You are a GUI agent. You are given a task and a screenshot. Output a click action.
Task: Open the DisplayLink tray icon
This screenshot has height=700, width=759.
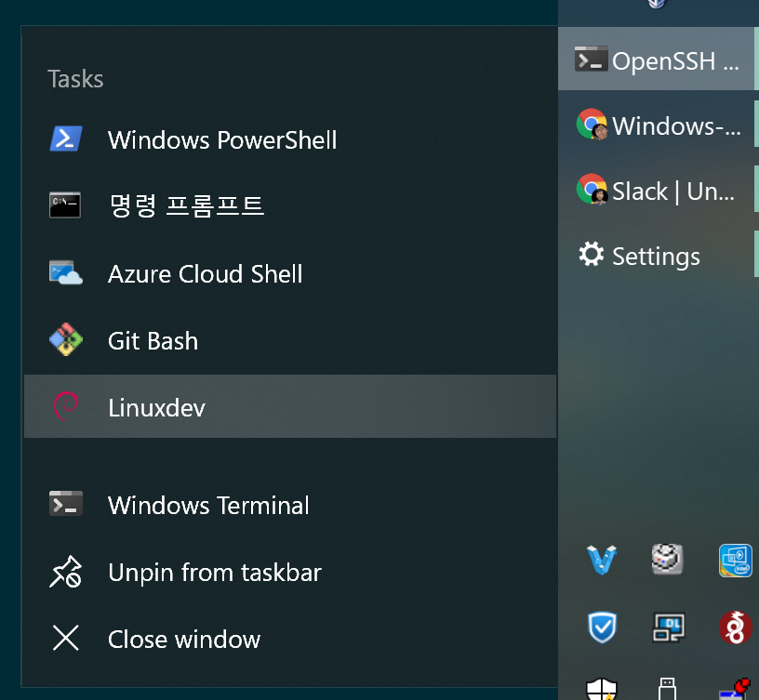coord(668,627)
